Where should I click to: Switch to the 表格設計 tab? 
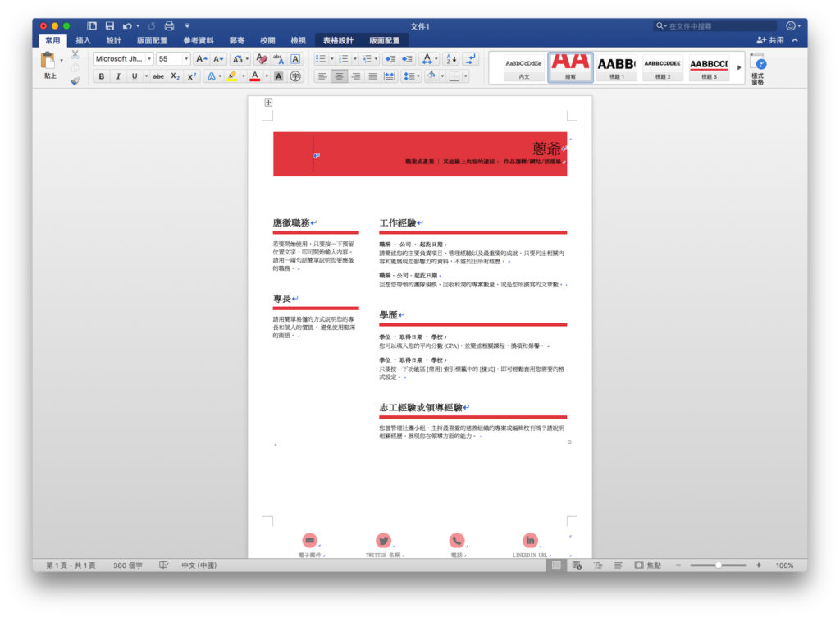pos(338,40)
